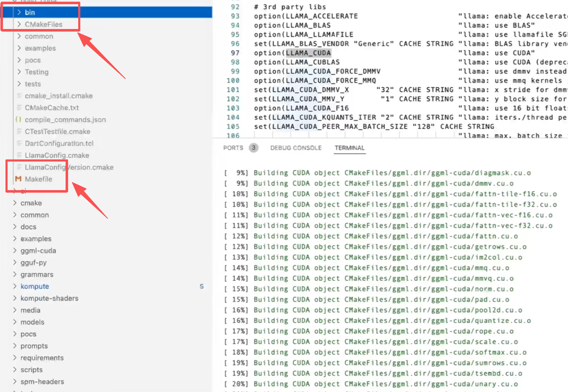Click line number 92 in the gutter

point(235,7)
